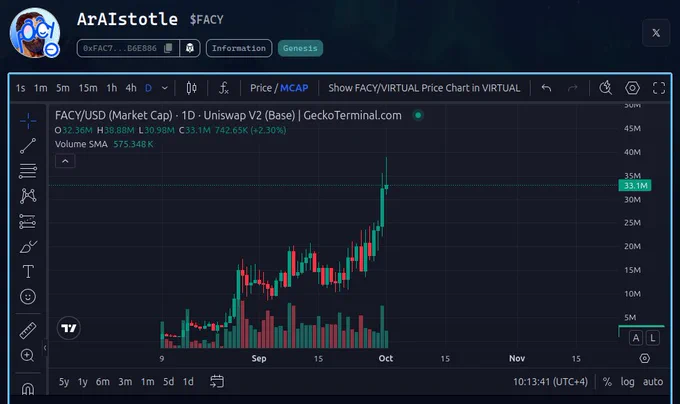Select the D daily timeframe
This screenshot has height=404, width=680.
tap(148, 88)
